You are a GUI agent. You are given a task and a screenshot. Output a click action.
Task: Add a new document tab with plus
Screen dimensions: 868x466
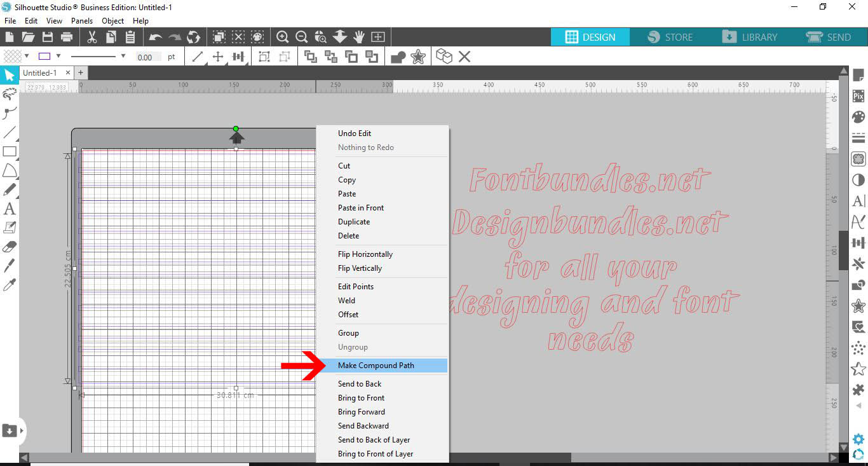pyautogui.click(x=81, y=73)
